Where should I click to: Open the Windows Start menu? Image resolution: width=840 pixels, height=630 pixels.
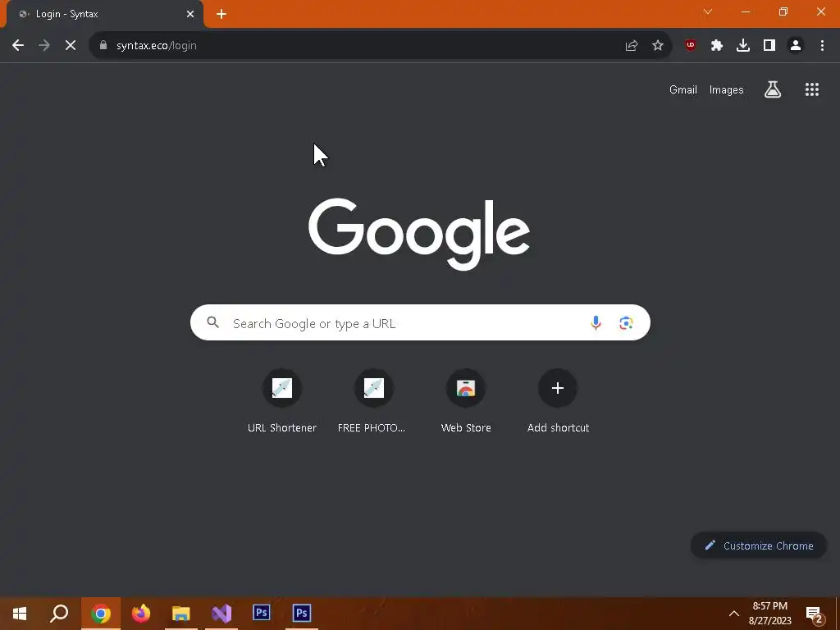(20, 614)
